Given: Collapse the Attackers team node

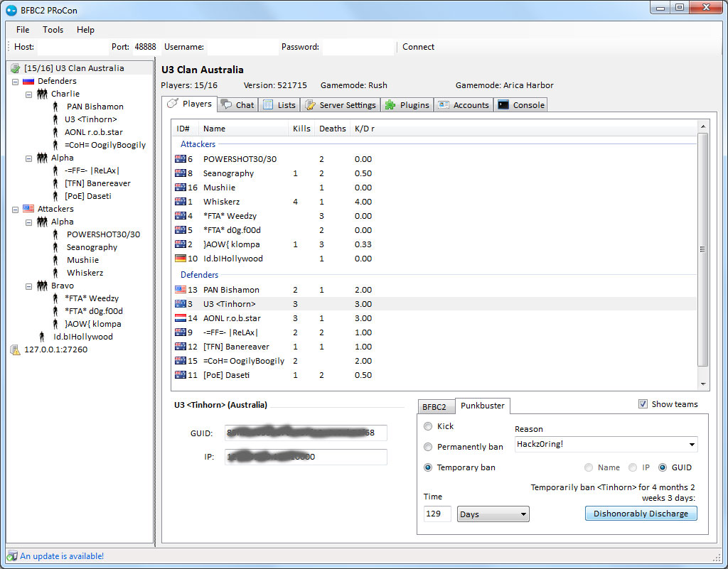Looking at the screenshot, I should (x=16, y=210).
